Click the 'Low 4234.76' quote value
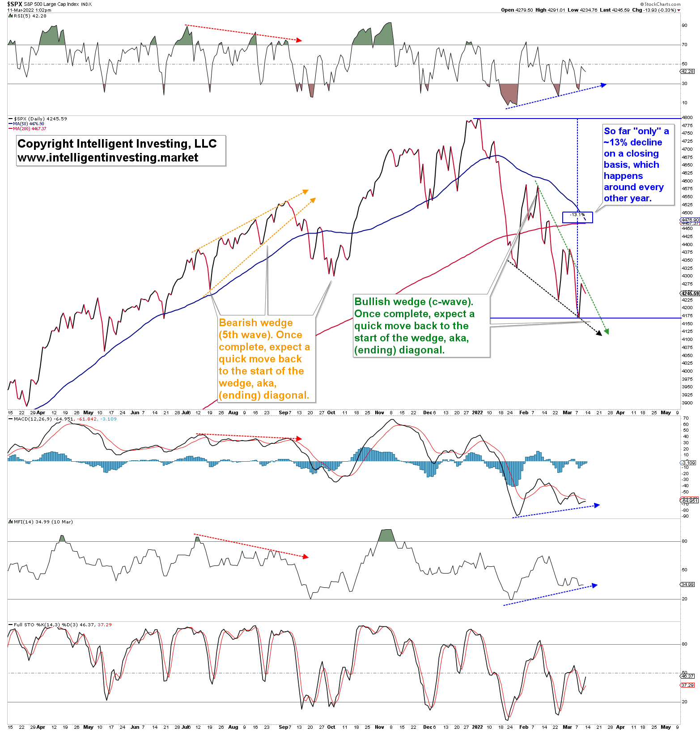 pyautogui.click(x=582, y=10)
